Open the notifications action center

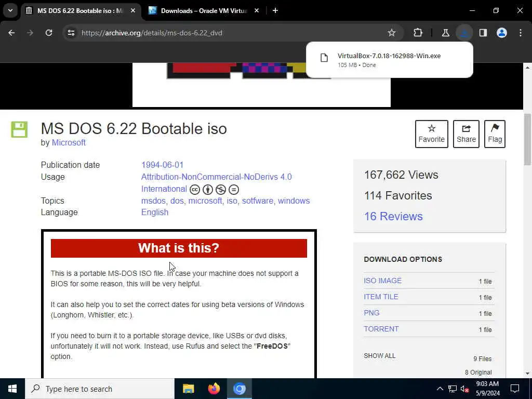pos(515,389)
